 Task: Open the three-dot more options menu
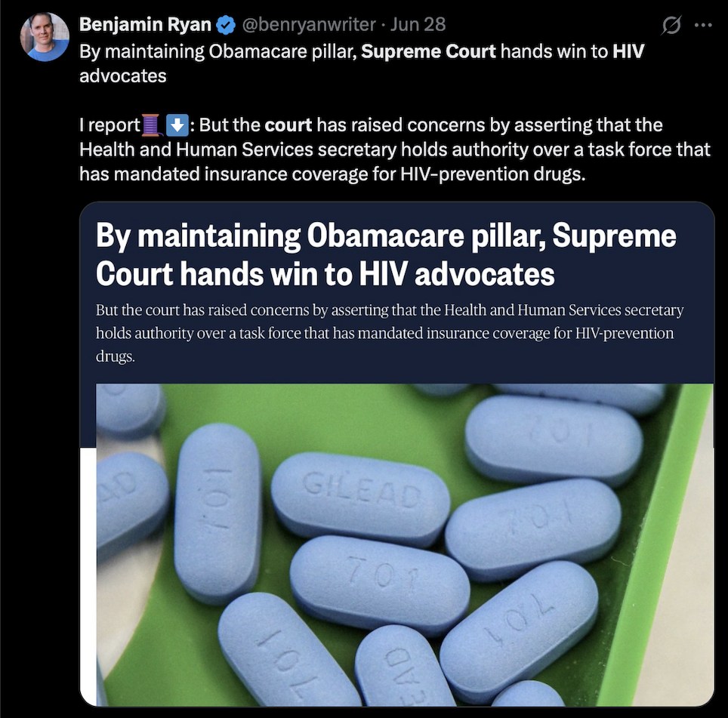pyautogui.click(x=703, y=25)
